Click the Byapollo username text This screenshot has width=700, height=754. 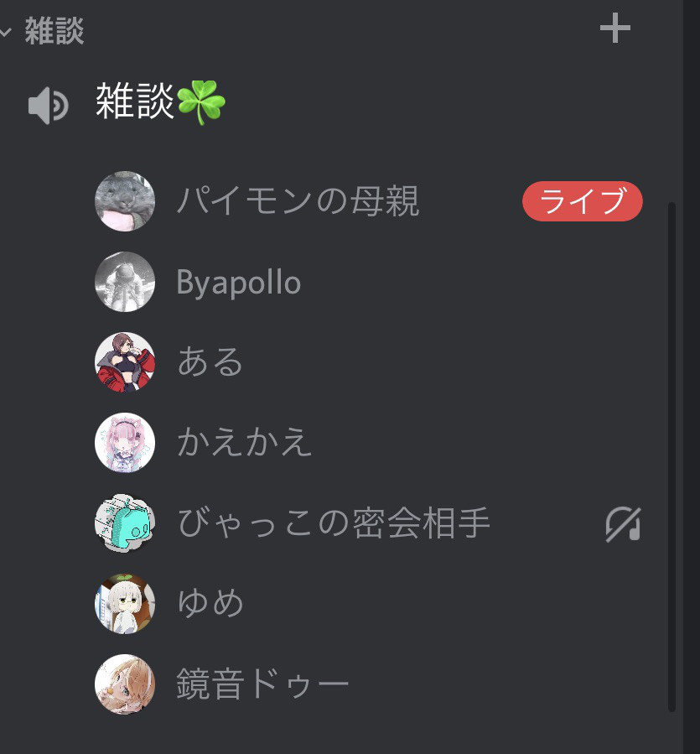pyautogui.click(x=239, y=283)
